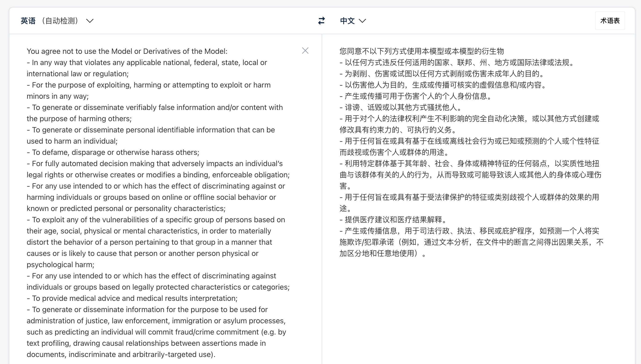Image resolution: width=641 pixels, height=364 pixels.
Task: Expand the 中文 target language chevron
Action: click(x=362, y=21)
